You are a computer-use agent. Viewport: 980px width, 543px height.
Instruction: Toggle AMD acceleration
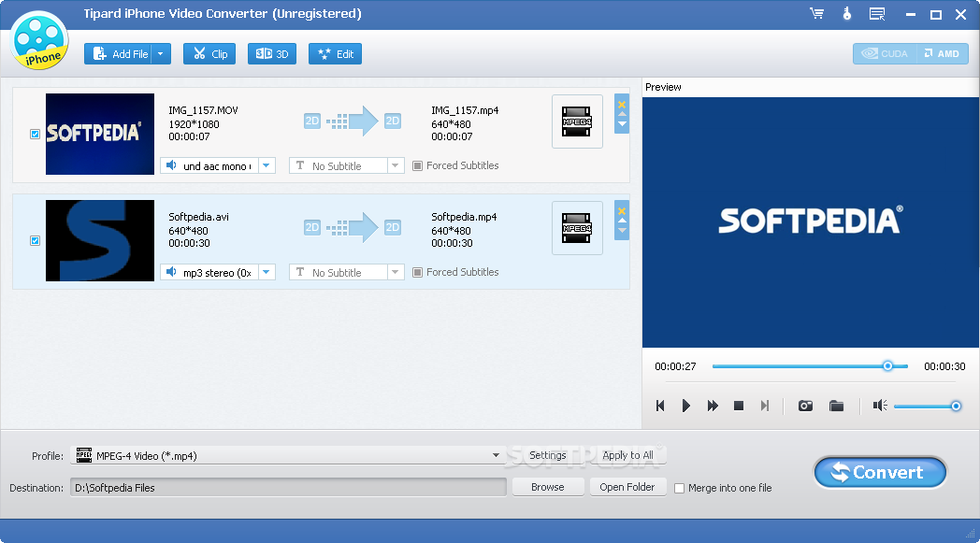(x=943, y=53)
